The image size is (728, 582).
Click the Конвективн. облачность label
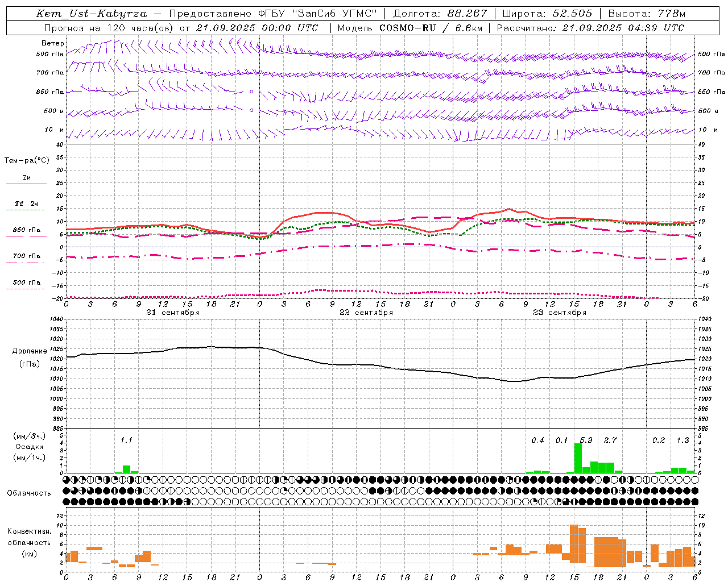[x=29, y=537]
